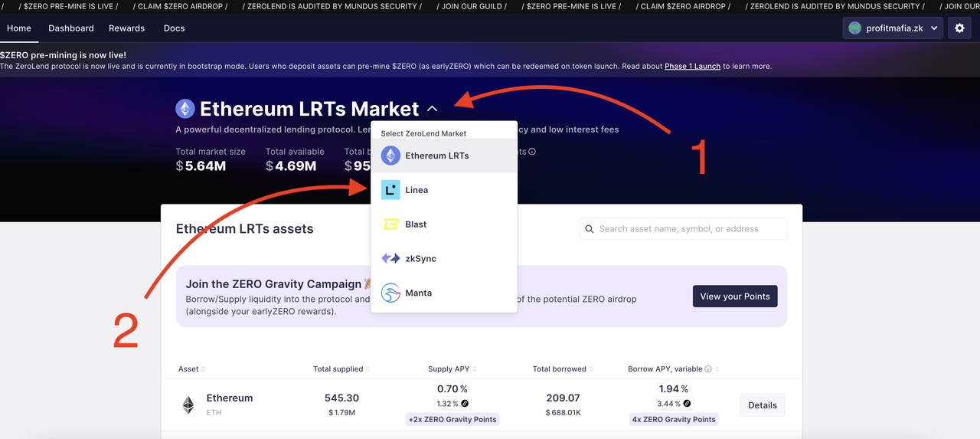Click the Ethereum asset name
This screenshot has height=439, width=980.
coord(230,398)
